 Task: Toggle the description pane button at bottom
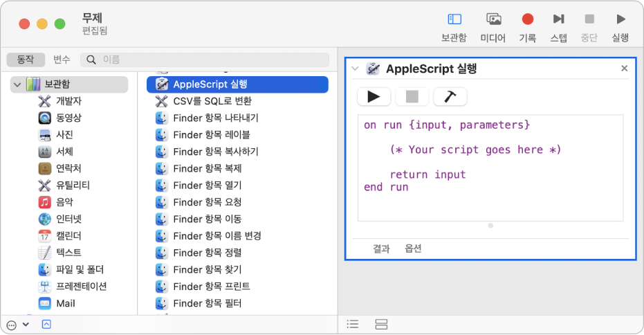pos(46,325)
